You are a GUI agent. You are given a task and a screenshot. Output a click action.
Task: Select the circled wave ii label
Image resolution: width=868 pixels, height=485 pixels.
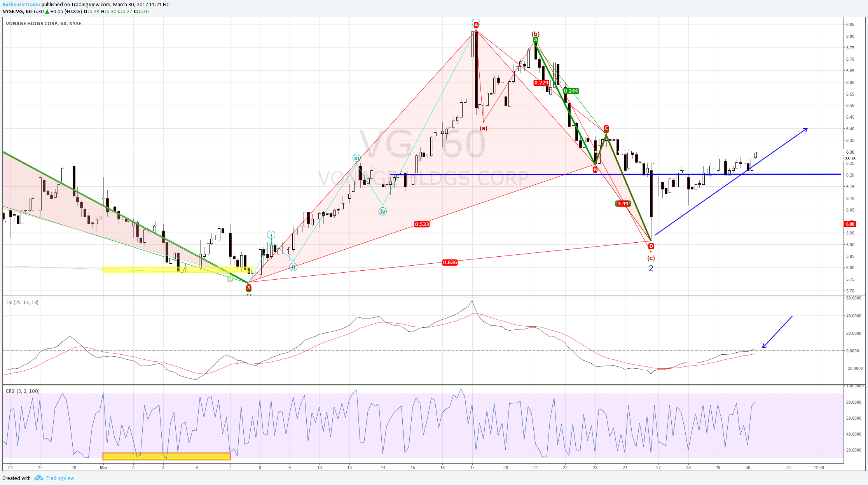tap(293, 267)
